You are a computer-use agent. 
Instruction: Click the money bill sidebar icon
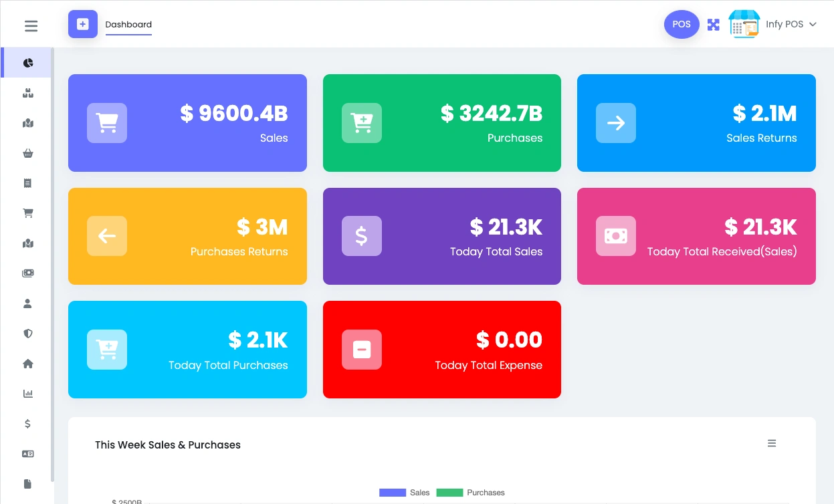[x=28, y=273]
